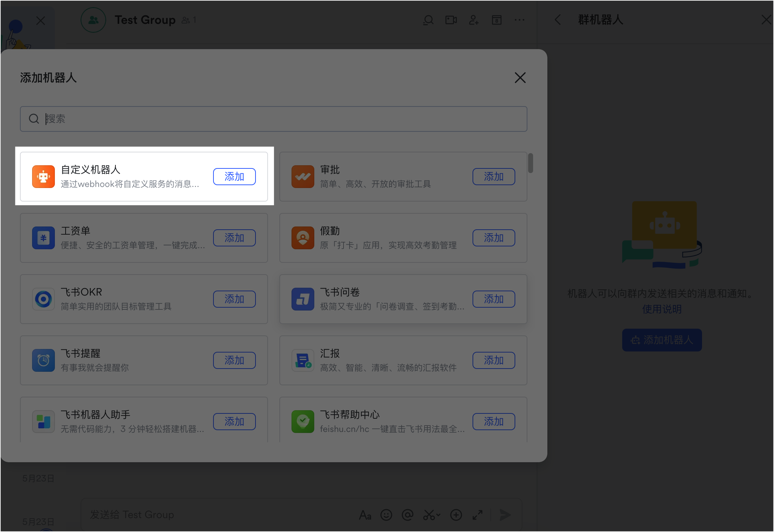Open the 使用说明 usage guide link
The width and height of the screenshot is (774, 532).
(662, 309)
